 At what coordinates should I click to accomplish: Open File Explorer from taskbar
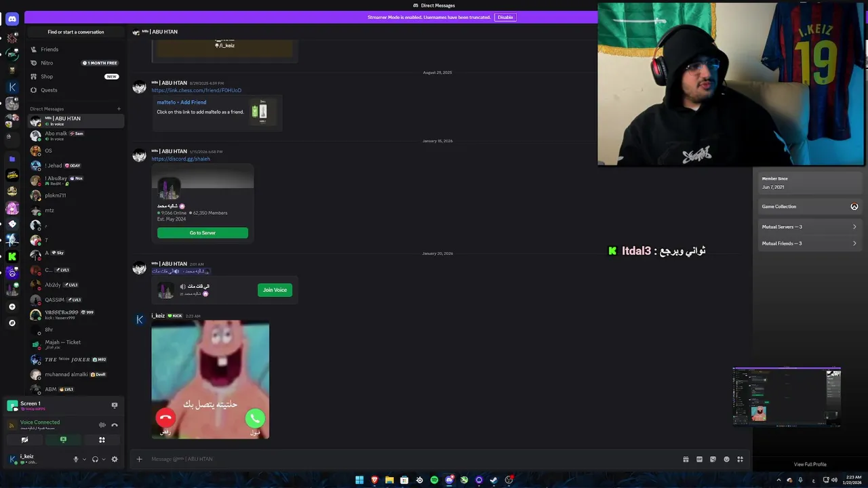point(389,480)
